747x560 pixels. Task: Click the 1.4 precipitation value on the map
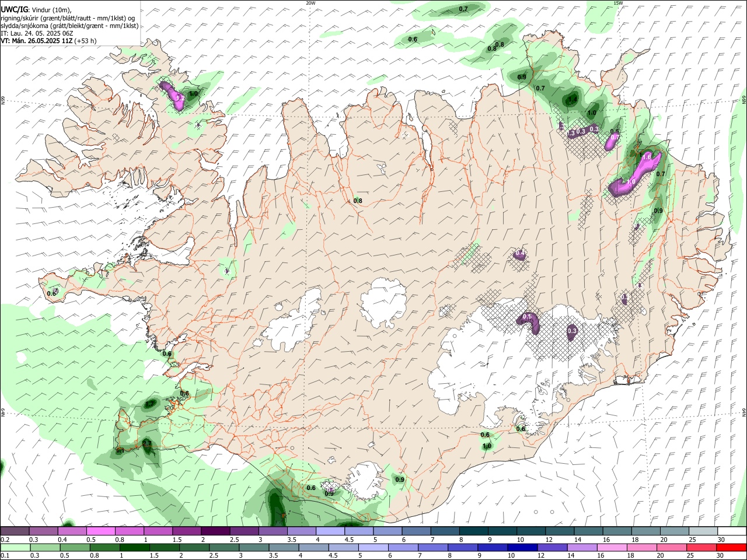573,100
